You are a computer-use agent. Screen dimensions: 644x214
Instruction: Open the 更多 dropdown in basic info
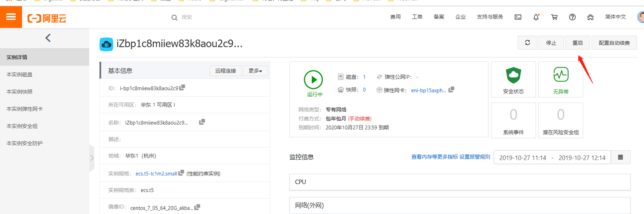coord(256,71)
